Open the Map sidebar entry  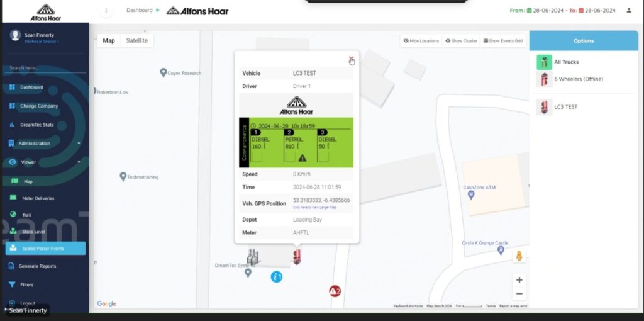pyautogui.click(x=28, y=181)
